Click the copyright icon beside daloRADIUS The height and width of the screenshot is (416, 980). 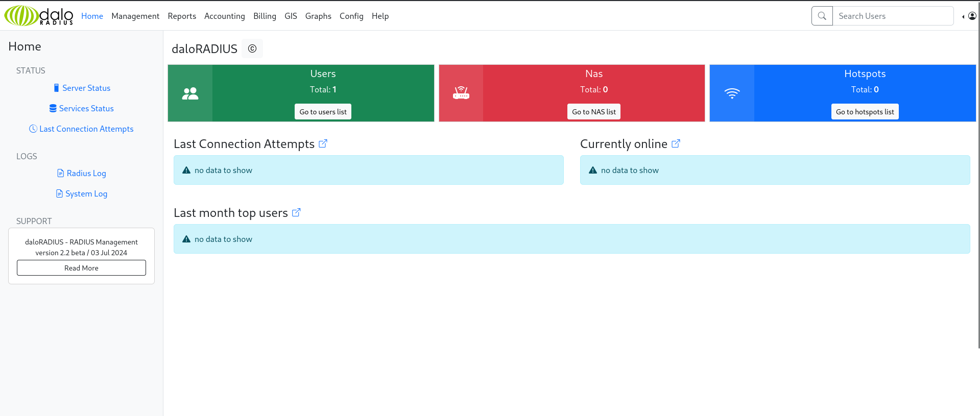tap(252, 48)
